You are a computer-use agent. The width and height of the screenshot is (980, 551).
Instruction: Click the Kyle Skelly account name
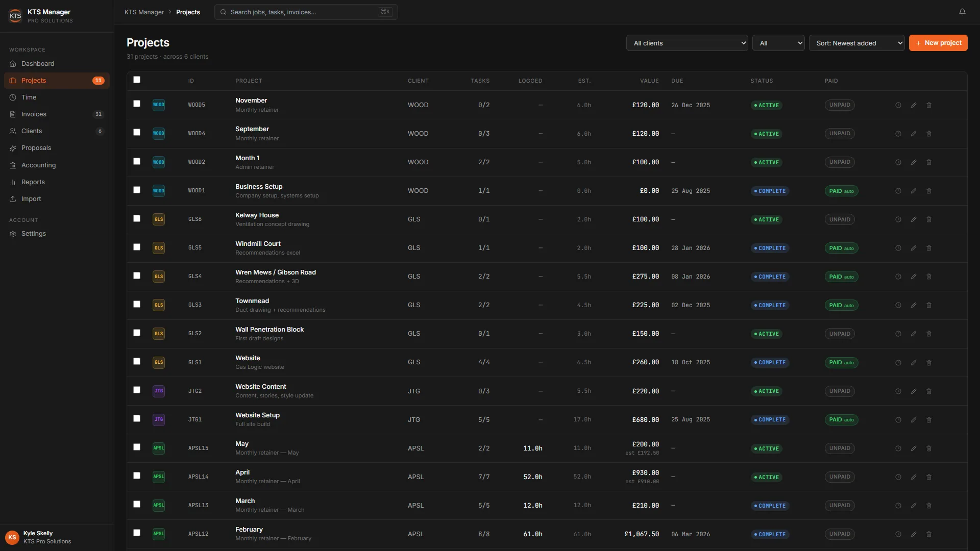click(x=38, y=533)
